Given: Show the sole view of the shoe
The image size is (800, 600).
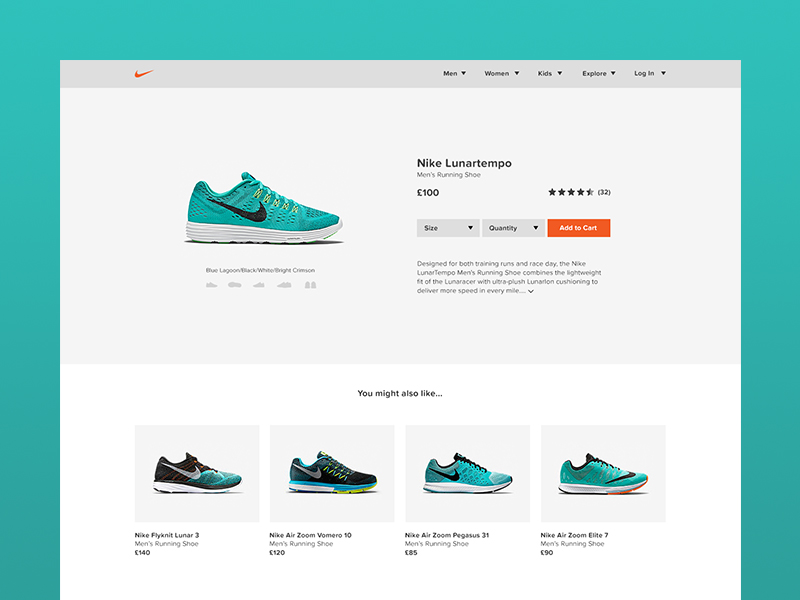Looking at the screenshot, I should click(235, 285).
